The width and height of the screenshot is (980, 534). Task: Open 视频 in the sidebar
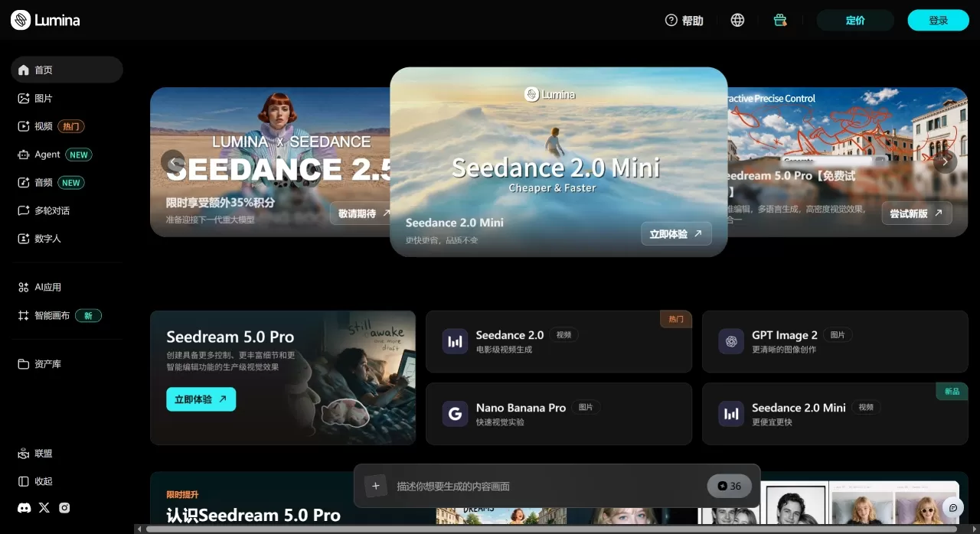point(67,126)
